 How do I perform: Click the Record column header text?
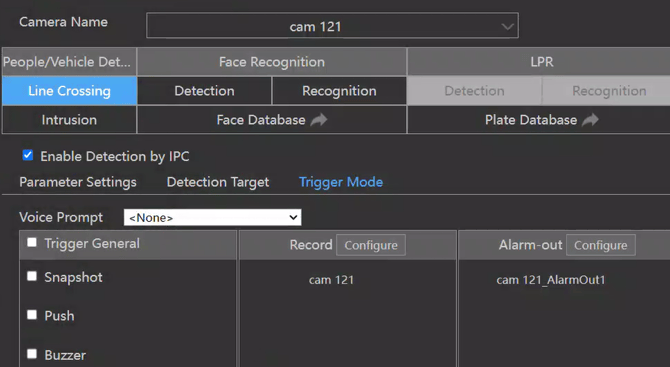click(311, 245)
